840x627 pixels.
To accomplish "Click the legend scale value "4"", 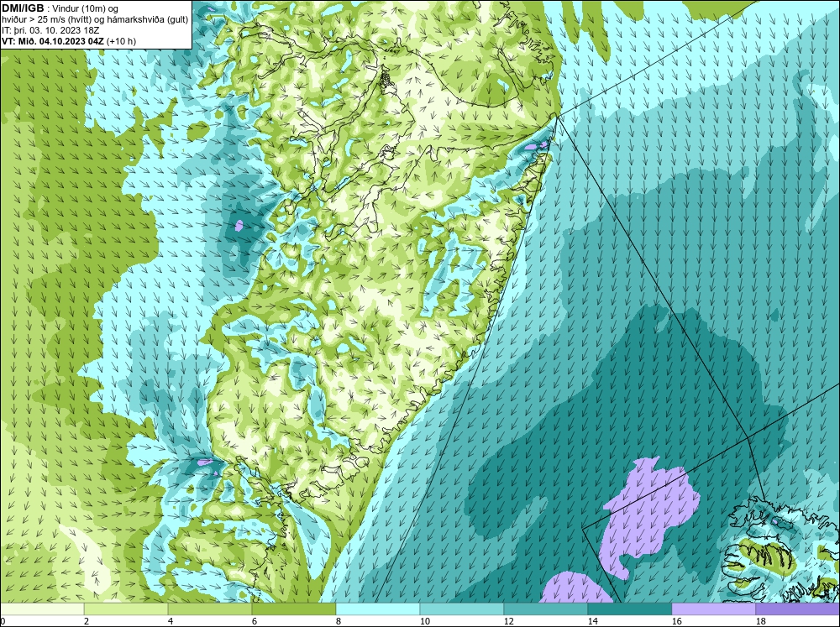I will click(171, 621).
